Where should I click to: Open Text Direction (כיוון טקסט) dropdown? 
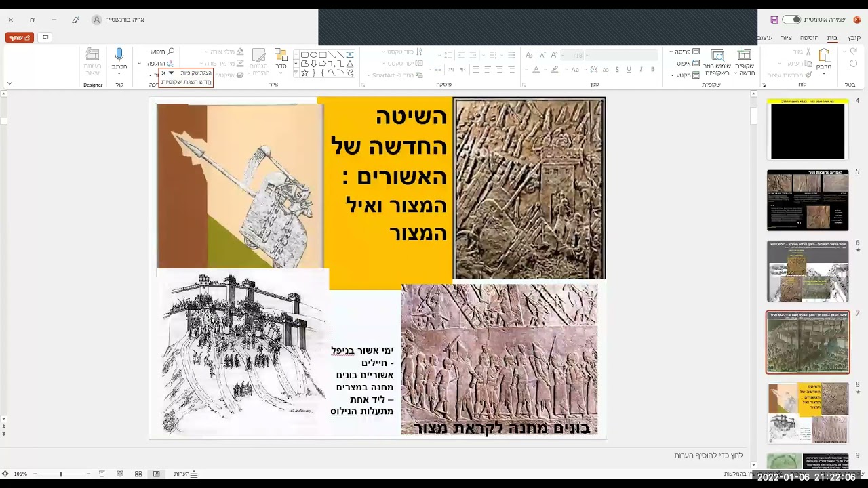tap(403, 52)
